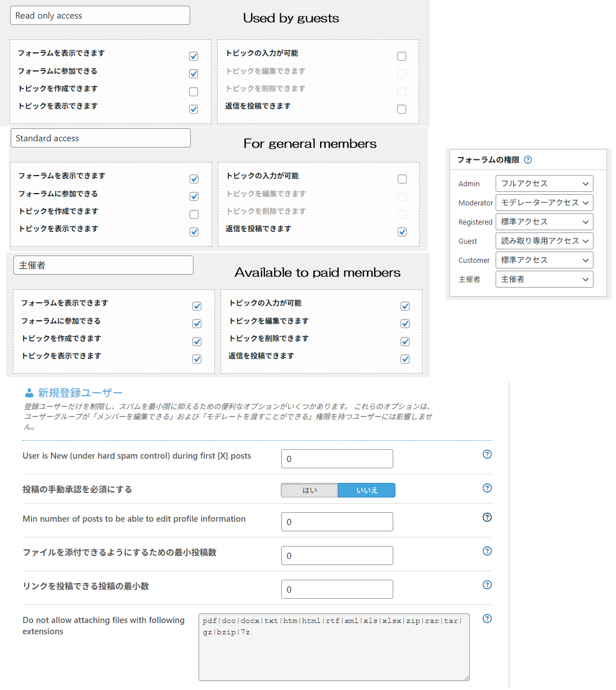
Task: Open the Guest access dropdown
Action: pyautogui.click(x=544, y=241)
